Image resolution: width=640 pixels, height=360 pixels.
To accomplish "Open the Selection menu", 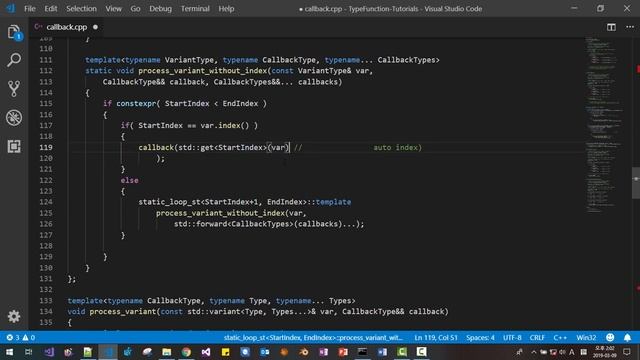I will (x=81, y=9).
